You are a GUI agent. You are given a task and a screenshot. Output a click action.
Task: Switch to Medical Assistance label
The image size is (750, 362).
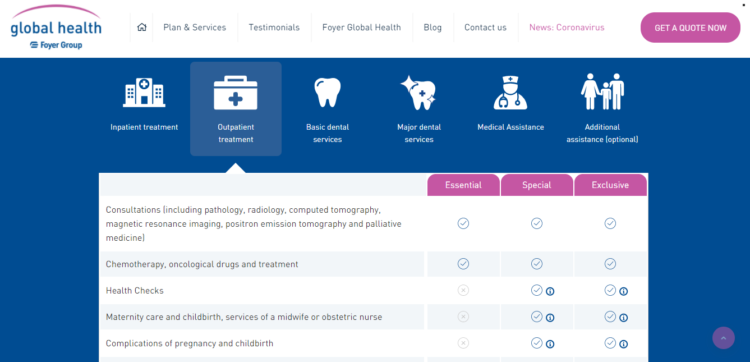point(510,127)
